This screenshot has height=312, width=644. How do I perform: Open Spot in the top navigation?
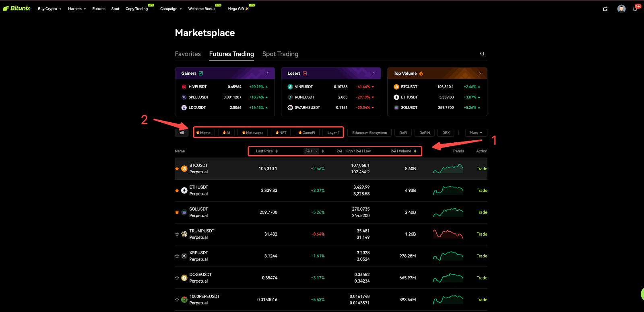coord(116,9)
